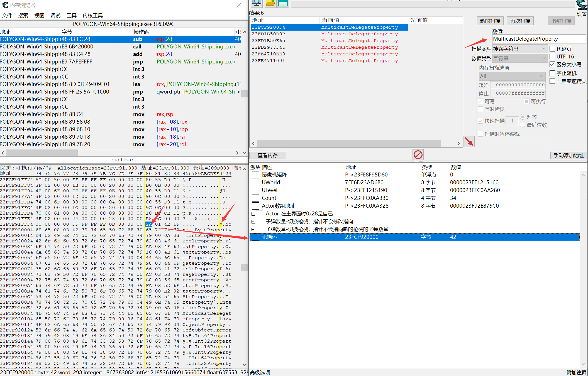The height and width of the screenshot is (376, 588).
Task: Click the 数值 search input field
Action: click(x=539, y=39)
